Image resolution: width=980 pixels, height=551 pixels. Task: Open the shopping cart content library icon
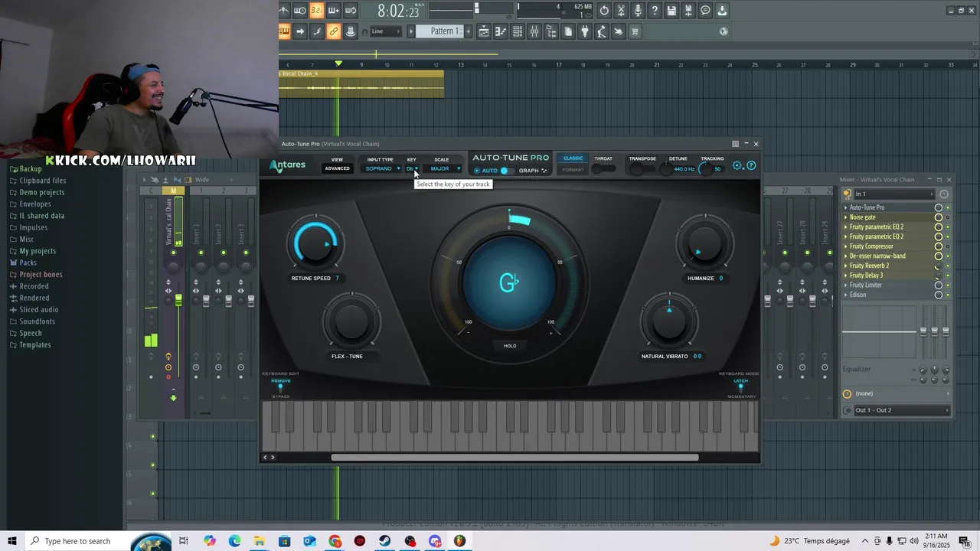(635, 31)
